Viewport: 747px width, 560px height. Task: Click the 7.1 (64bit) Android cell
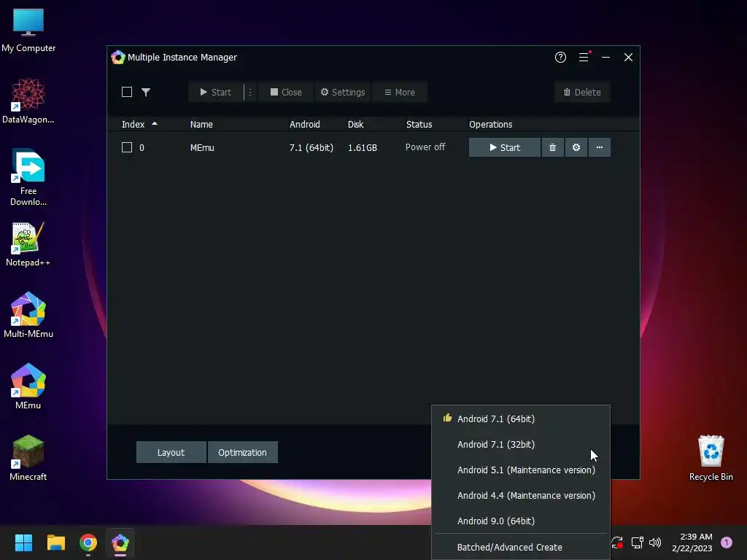tap(311, 147)
